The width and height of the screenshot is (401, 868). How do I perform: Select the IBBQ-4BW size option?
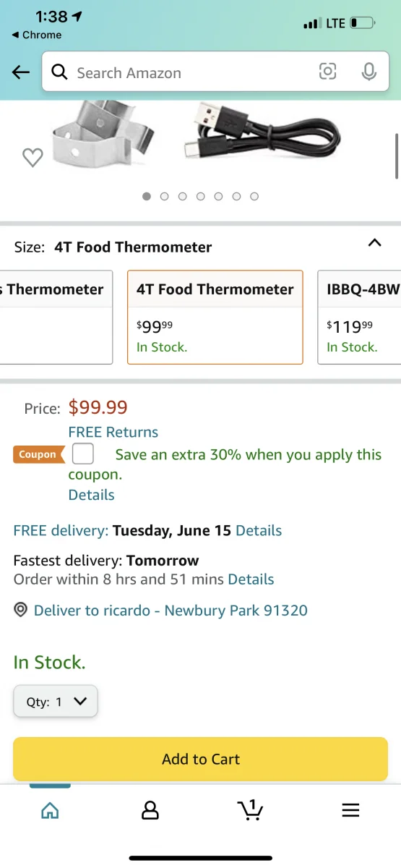tap(359, 317)
